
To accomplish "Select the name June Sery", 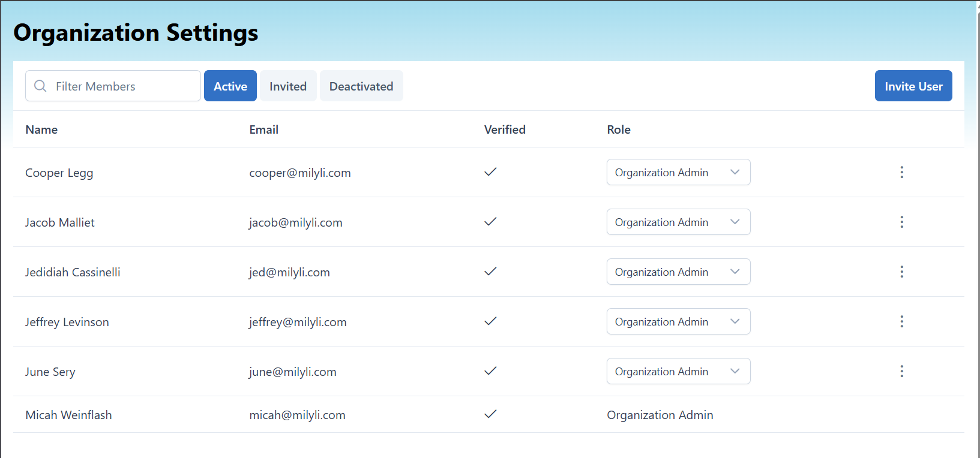I will tap(50, 372).
